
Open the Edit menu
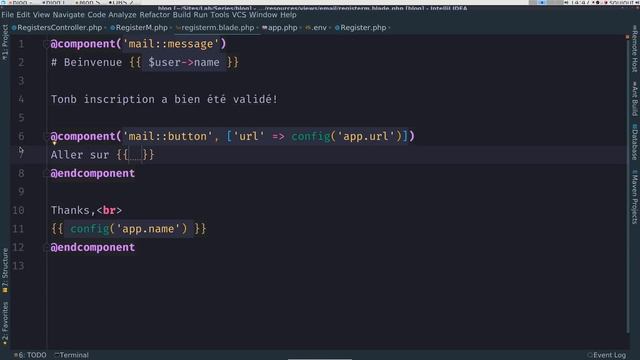tap(23, 15)
